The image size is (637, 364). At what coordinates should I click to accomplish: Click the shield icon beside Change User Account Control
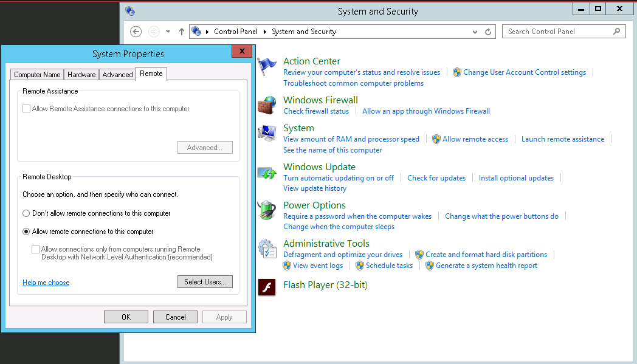point(457,72)
